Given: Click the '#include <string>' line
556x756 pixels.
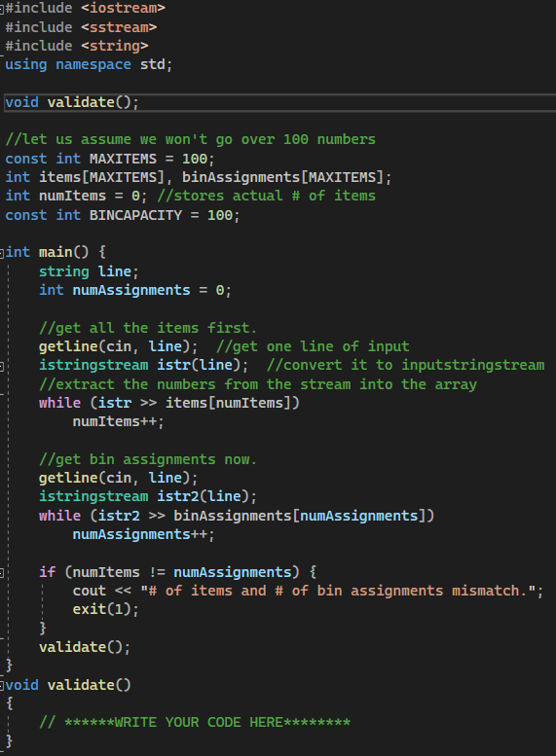Looking at the screenshot, I should pyautogui.click(x=77, y=46).
